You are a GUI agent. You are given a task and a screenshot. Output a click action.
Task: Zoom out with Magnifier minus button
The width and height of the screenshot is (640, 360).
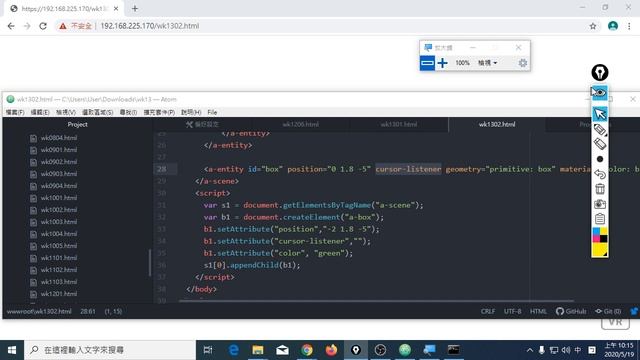click(427, 63)
